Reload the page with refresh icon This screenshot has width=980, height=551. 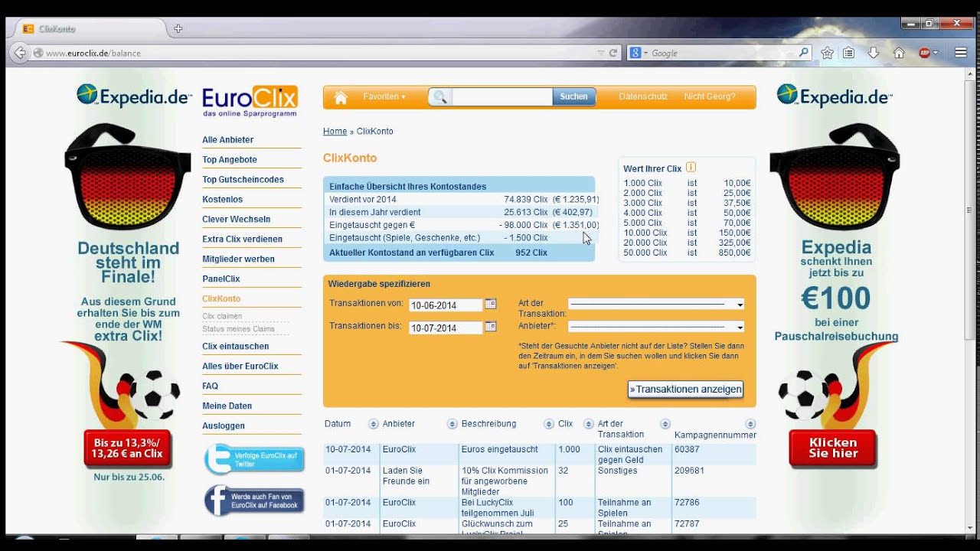click(613, 53)
